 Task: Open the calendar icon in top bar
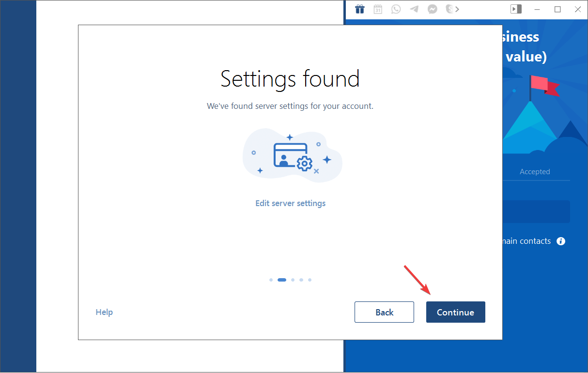click(x=378, y=9)
